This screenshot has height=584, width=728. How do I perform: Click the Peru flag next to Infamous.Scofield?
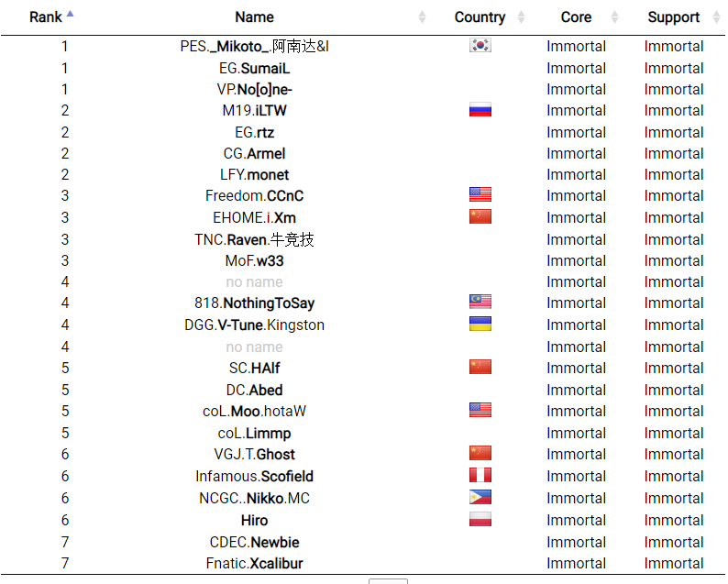coord(480,476)
